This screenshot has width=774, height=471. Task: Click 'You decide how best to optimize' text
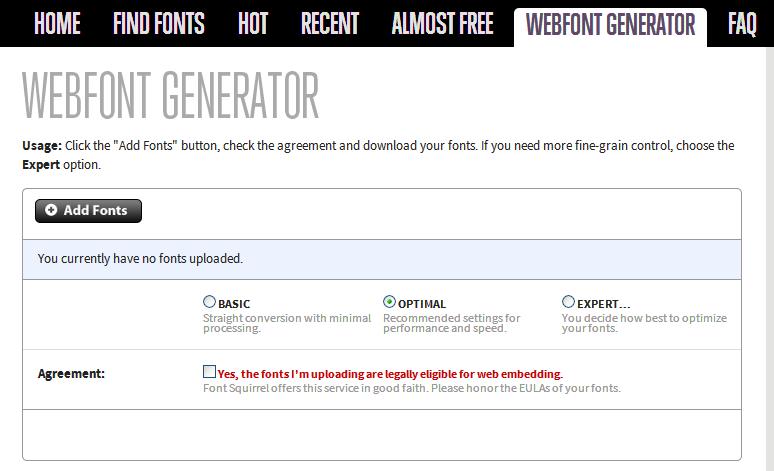(x=644, y=323)
